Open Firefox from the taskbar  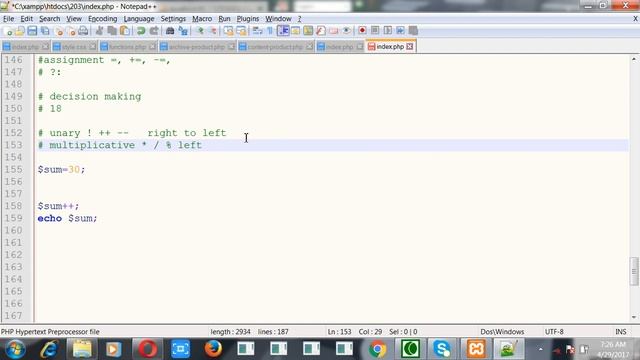[213, 349]
